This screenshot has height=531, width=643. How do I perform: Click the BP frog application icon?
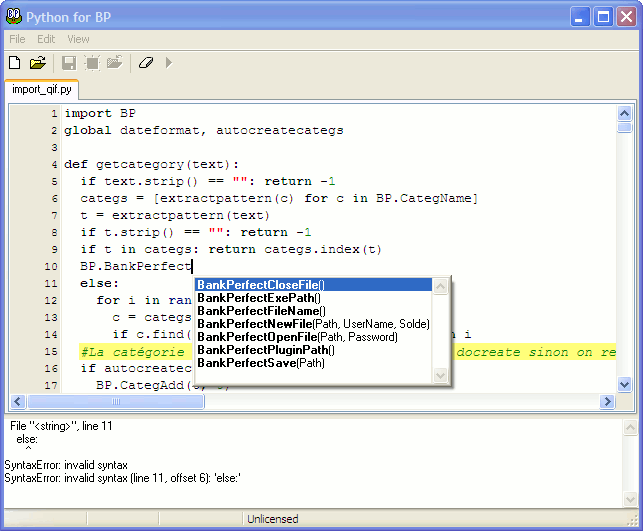point(14,16)
